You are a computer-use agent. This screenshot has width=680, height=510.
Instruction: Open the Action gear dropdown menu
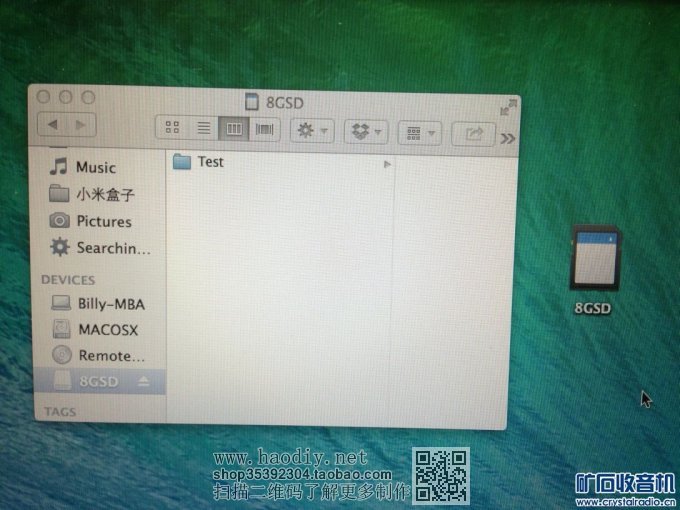pos(311,131)
